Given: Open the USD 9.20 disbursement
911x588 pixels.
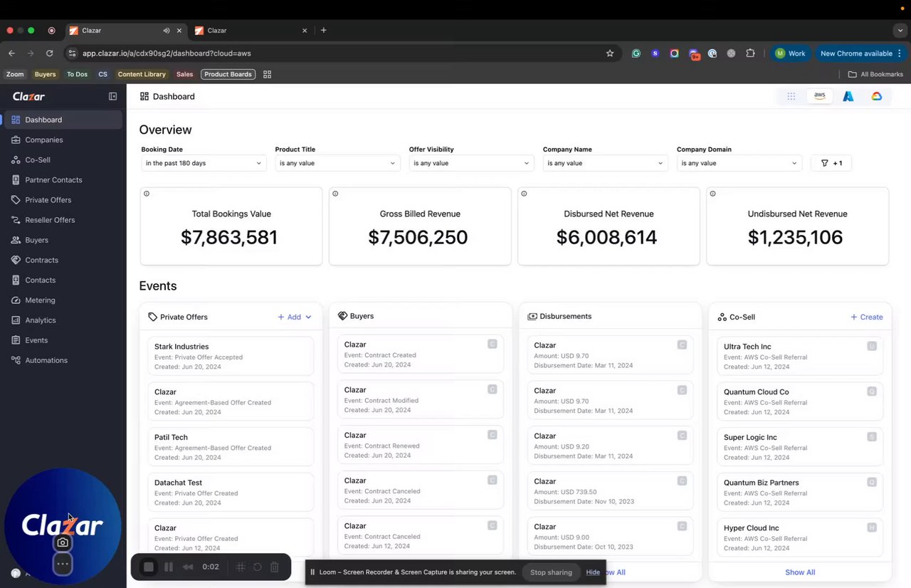Looking at the screenshot, I should click(610, 446).
